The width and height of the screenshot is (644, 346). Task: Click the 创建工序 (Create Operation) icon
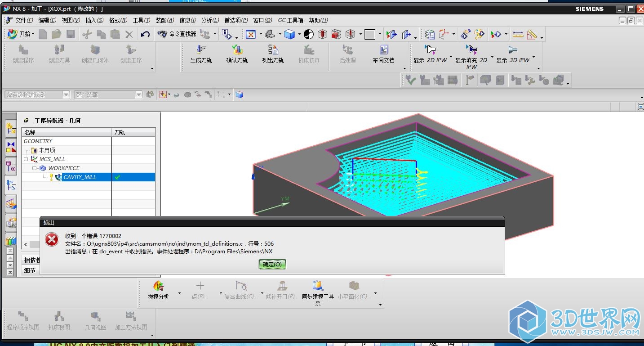(131, 54)
